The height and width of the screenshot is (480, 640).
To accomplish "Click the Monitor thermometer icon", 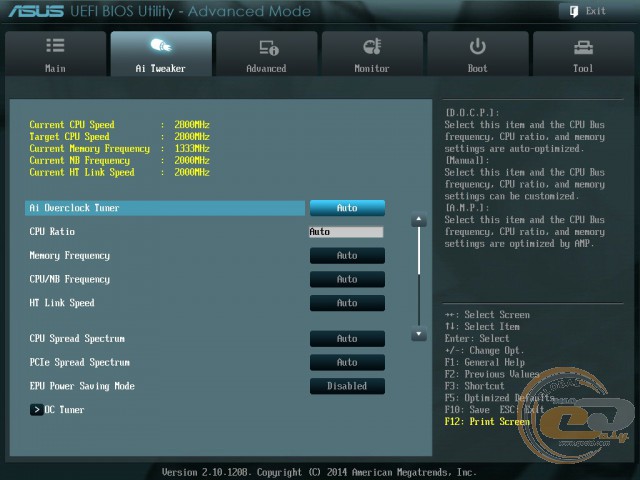I will point(372,46).
